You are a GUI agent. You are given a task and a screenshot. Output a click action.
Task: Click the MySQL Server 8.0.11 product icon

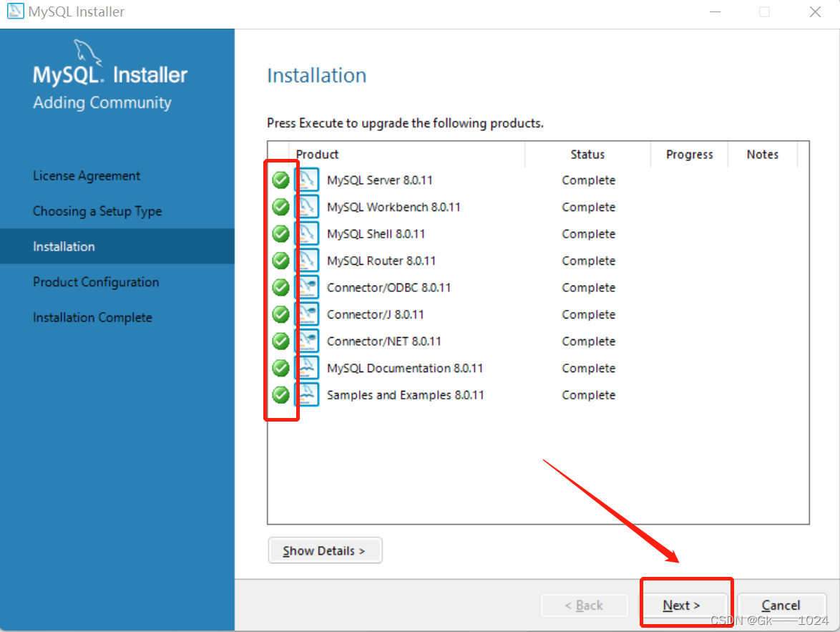(x=307, y=180)
